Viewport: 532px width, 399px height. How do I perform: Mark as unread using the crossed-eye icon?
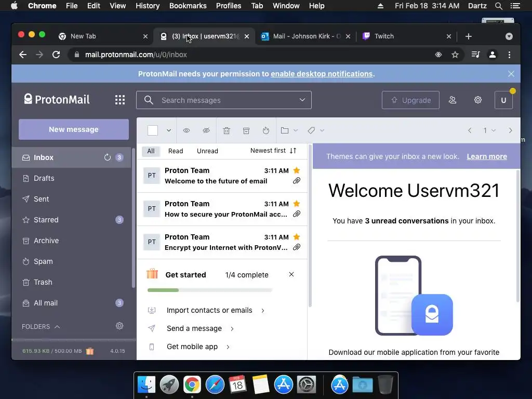206,130
